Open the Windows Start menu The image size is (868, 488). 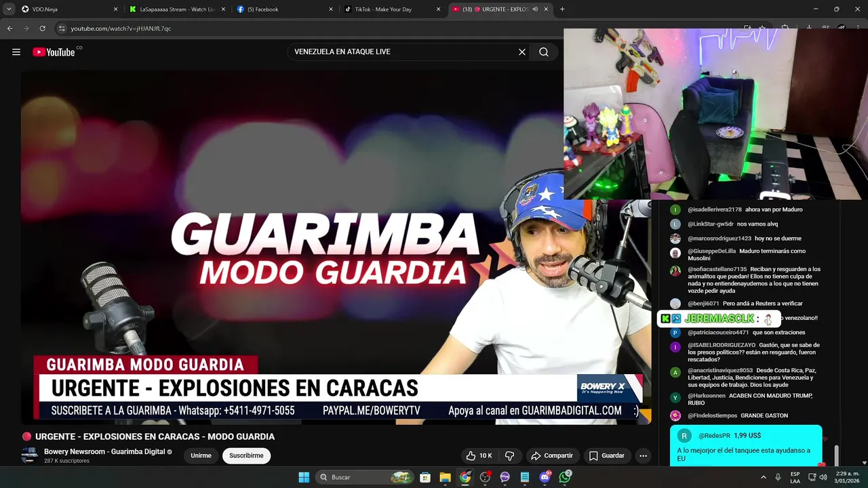pyautogui.click(x=304, y=477)
